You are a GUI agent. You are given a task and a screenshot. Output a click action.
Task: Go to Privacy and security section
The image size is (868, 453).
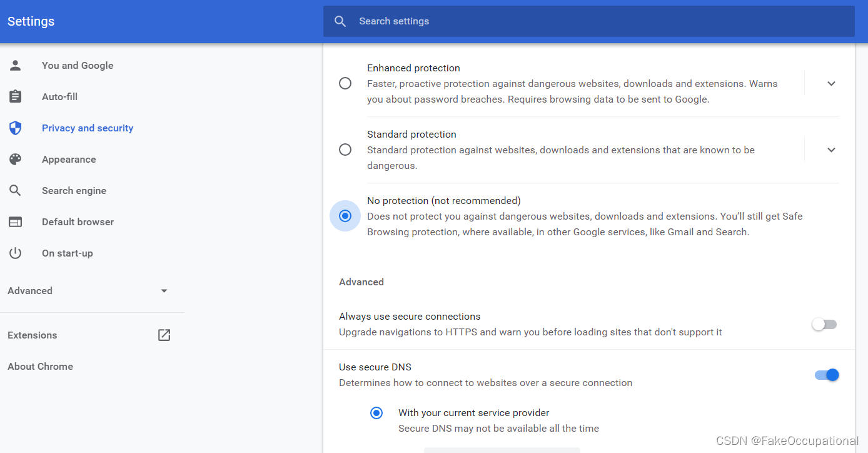tap(88, 128)
